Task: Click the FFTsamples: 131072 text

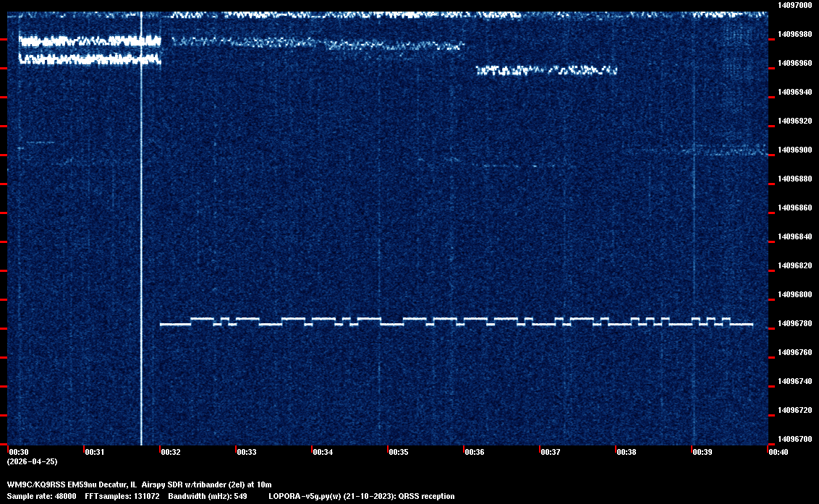Action: coord(122,496)
